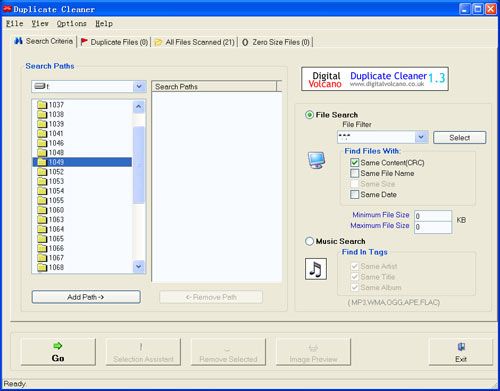Screen dimensions: 500x391
Task: Select folder 1048 in the tree
Action: coord(82,153)
